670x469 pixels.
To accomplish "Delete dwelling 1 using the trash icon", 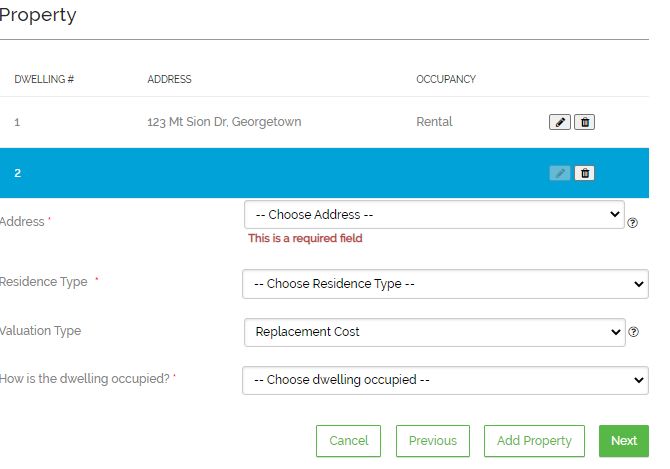I will 585,122.
